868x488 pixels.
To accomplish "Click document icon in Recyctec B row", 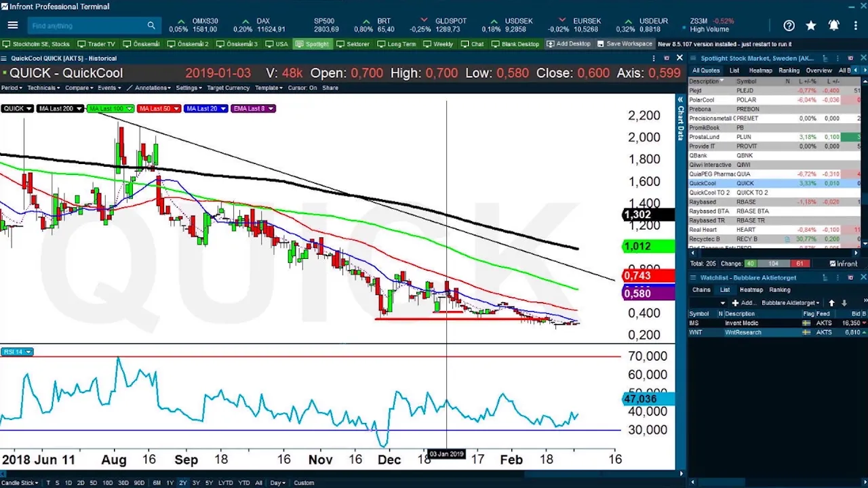I will (x=787, y=239).
